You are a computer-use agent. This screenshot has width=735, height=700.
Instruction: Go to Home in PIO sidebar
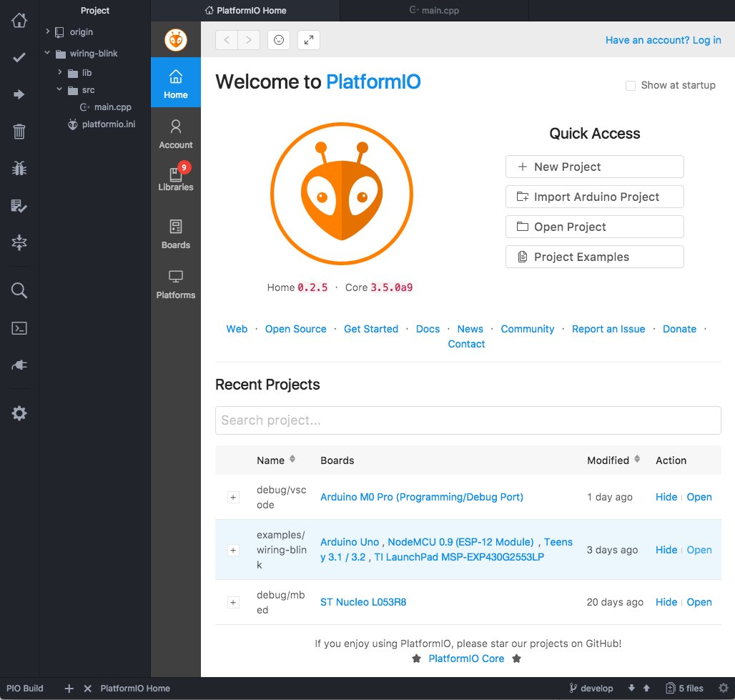point(176,82)
